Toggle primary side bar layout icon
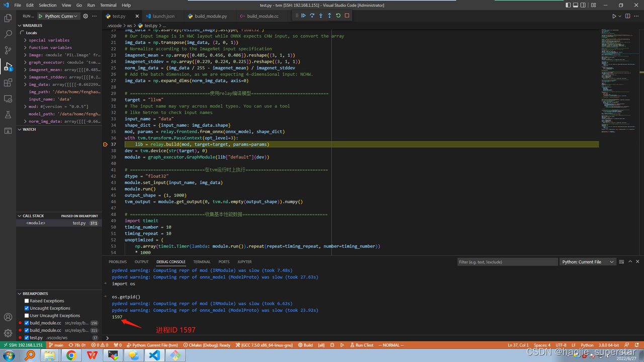This screenshot has height=362, width=644. [x=568, y=5]
